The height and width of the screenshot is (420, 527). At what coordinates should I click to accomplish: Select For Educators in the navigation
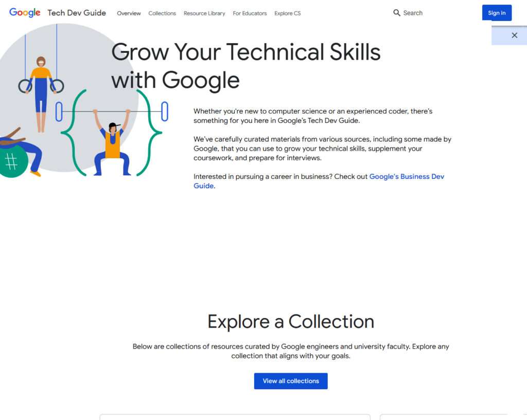coord(250,14)
